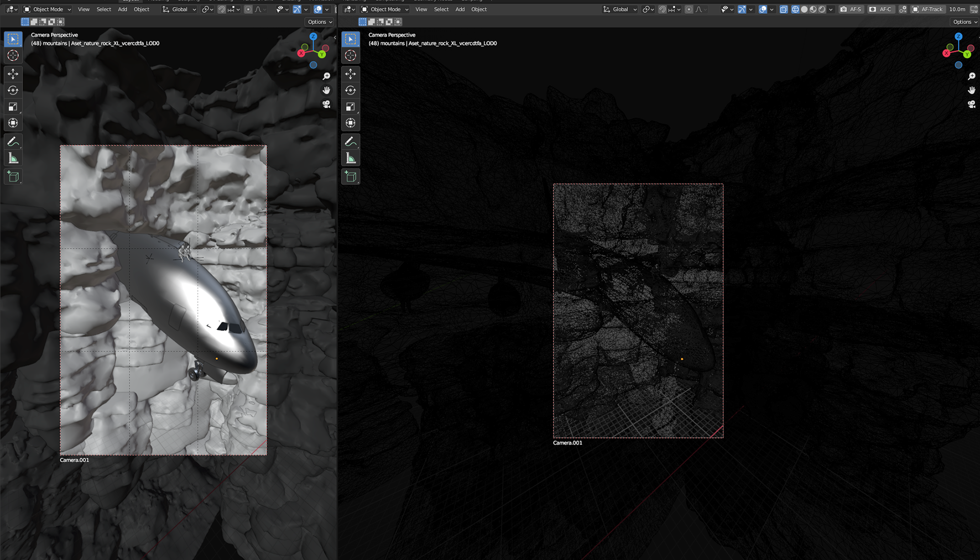980x560 pixels.
Task: Select the Move tool in left viewport
Action: pos(13,74)
